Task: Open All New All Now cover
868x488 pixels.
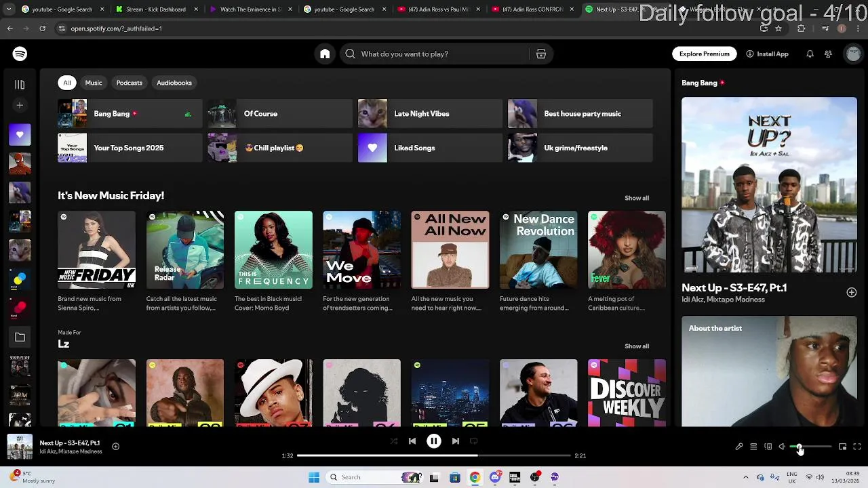Action: click(450, 250)
